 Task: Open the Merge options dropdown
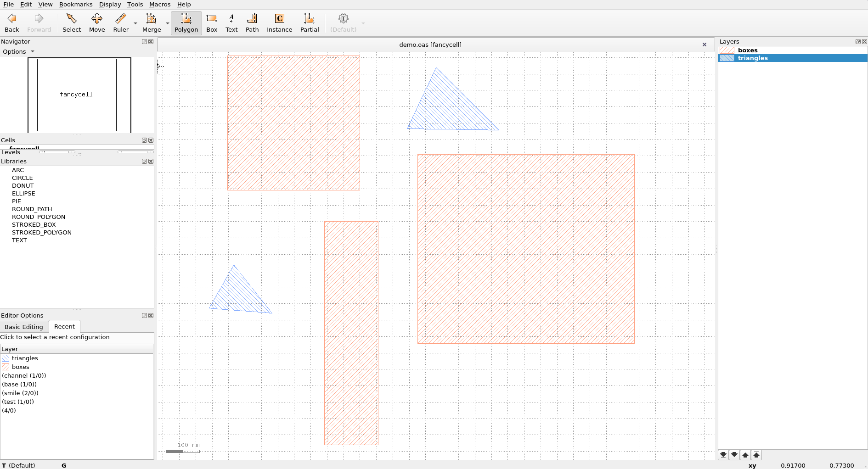coord(167,24)
